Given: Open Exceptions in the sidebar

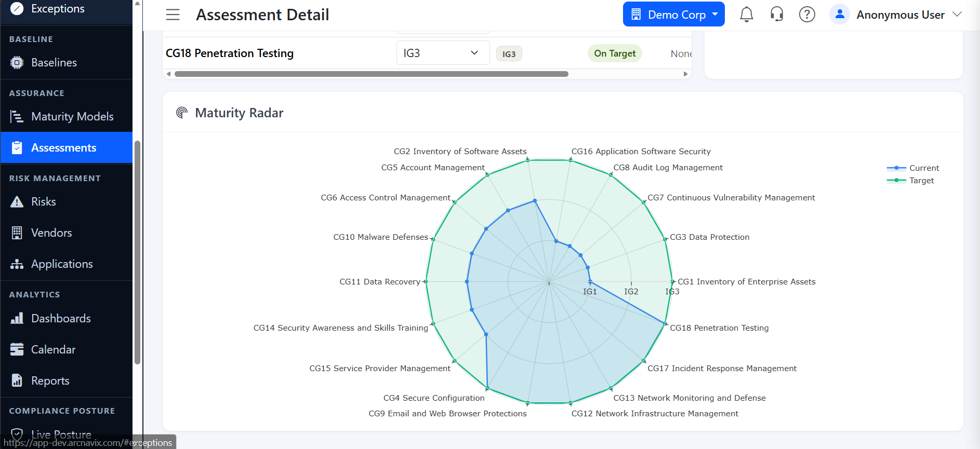Looking at the screenshot, I should tap(66, 9).
